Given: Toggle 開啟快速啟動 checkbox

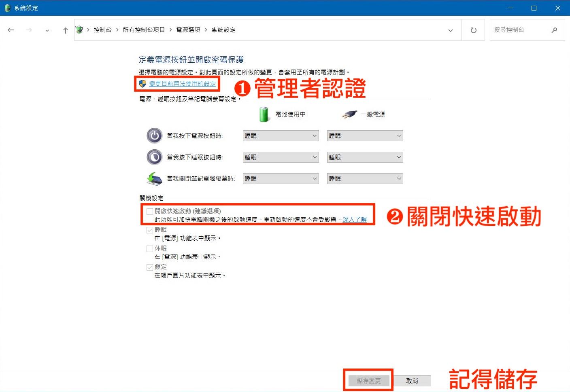Looking at the screenshot, I should tap(150, 211).
